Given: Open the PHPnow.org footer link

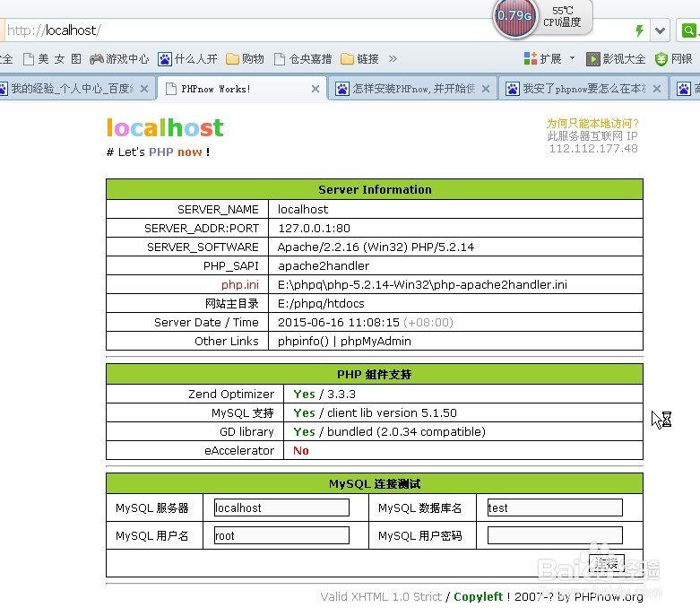Looking at the screenshot, I should point(609,597).
